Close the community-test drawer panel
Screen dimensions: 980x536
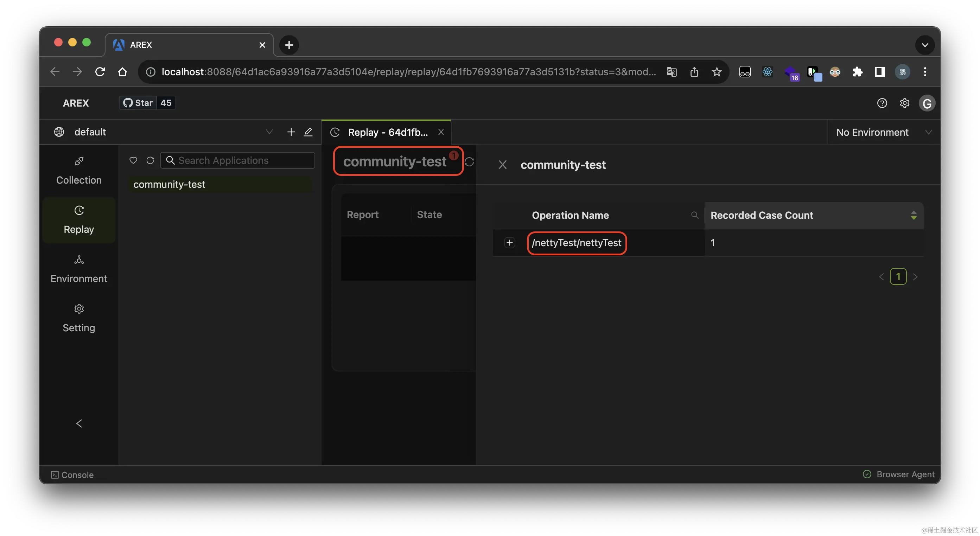coord(502,165)
